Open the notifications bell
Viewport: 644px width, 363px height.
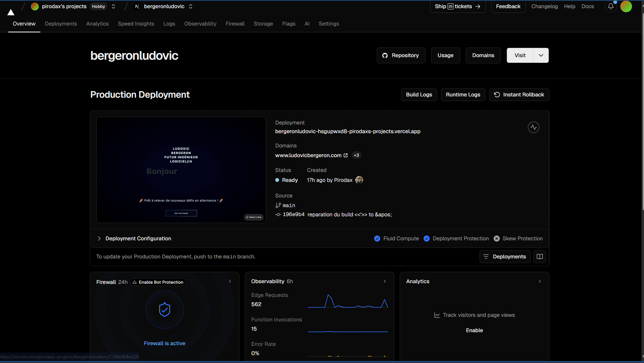[611, 6]
